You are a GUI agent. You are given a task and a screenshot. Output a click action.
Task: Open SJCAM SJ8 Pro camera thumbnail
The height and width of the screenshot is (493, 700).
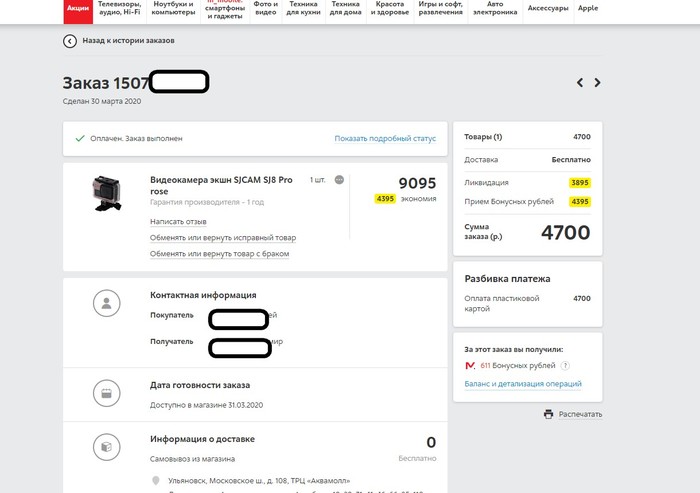106,194
